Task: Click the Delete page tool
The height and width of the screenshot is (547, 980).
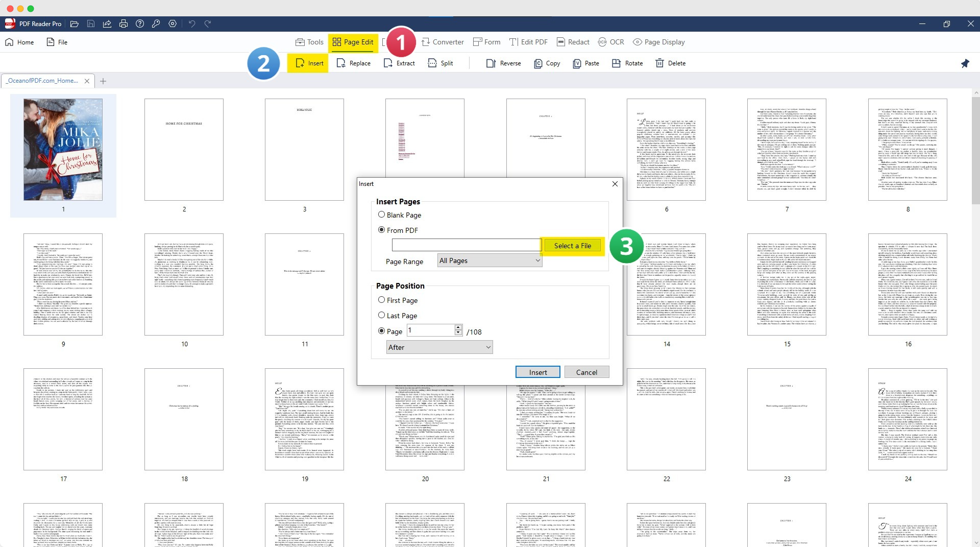Action: point(670,63)
